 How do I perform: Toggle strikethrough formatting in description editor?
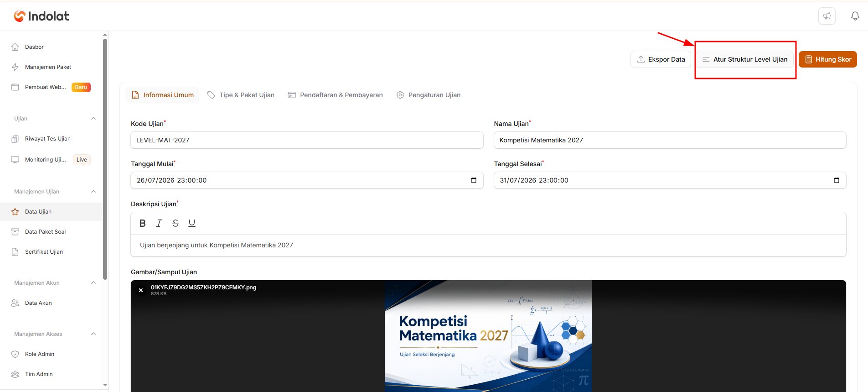pyautogui.click(x=176, y=223)
